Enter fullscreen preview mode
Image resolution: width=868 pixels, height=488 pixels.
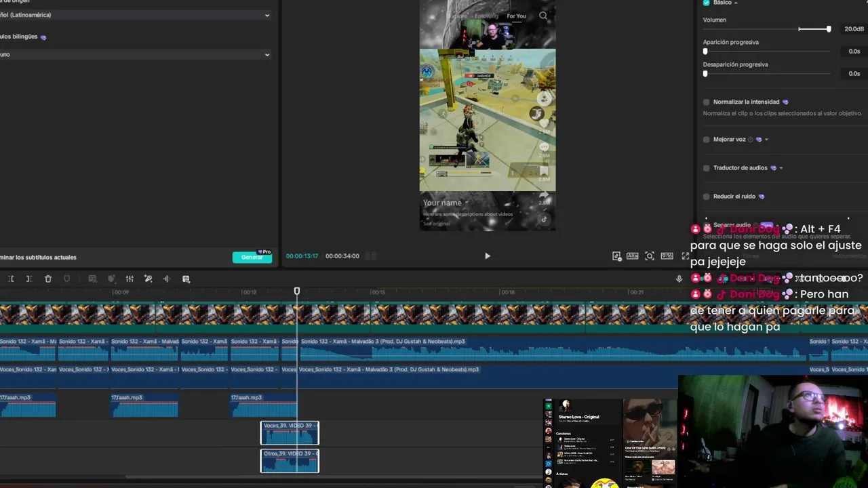point(685,256)
